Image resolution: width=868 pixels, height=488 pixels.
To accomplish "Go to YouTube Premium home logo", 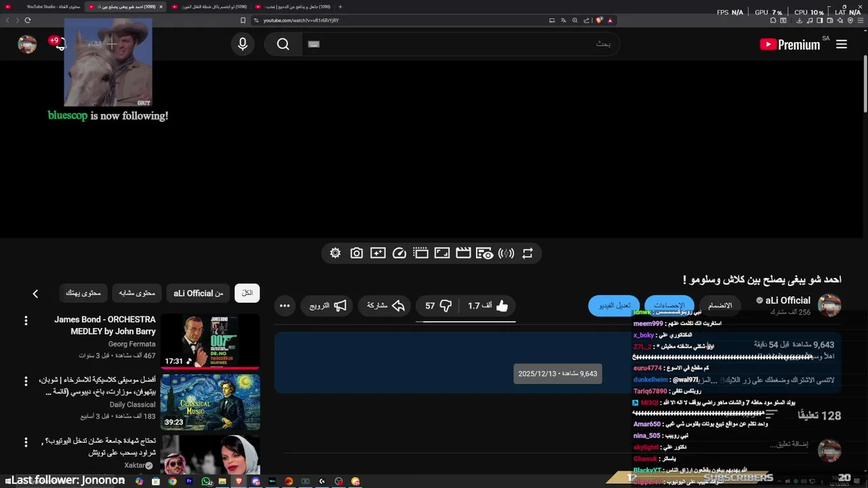I will click(790, 44).
